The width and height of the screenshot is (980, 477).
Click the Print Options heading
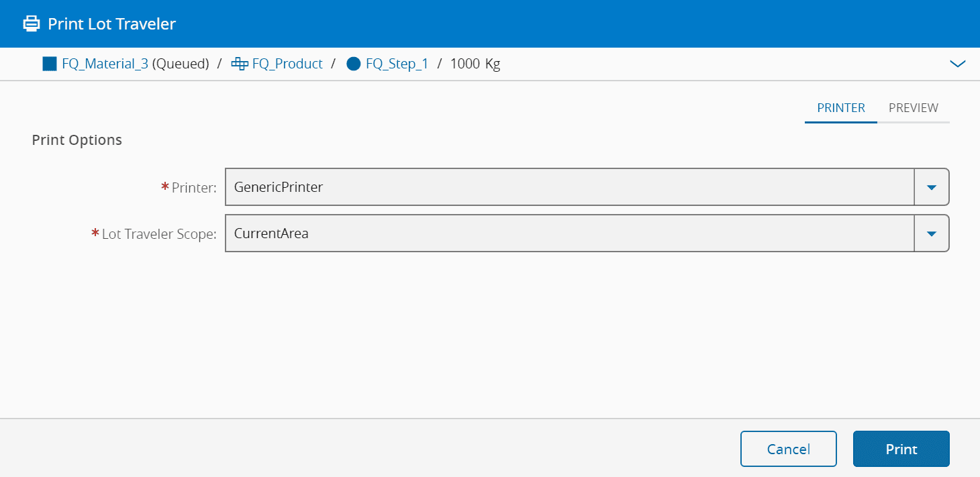click(x=77, y=140)
